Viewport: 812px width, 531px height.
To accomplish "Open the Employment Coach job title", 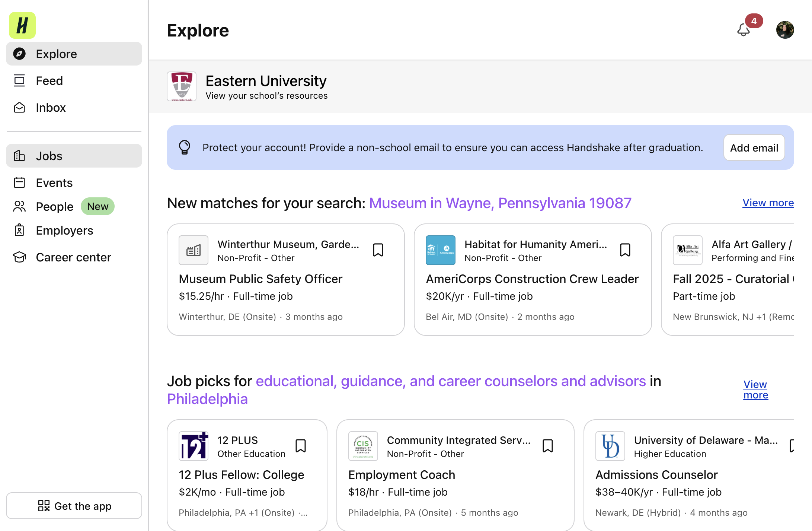I will [x=402, y=474].
